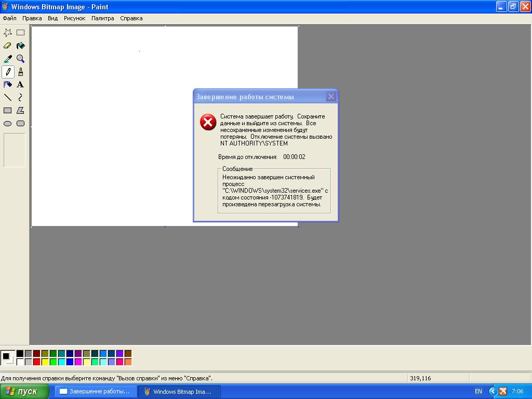Image resolution: width=532 pixels, height=399 pixels.
Task: Select the Text tool
Action: tap(20, 85)
